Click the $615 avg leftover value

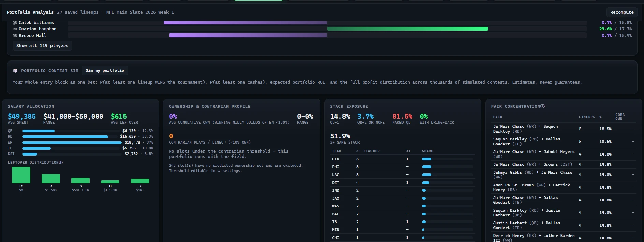pos(119,116)
